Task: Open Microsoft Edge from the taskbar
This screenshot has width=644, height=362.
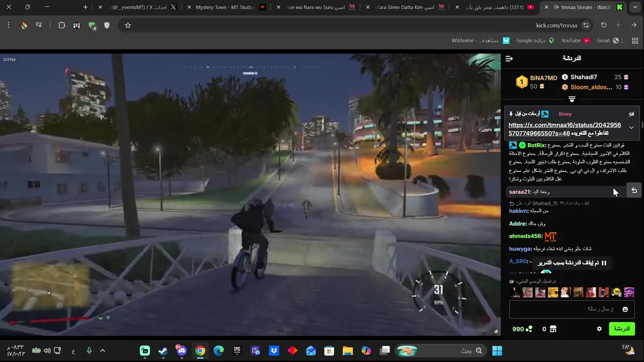Action: [218, 350]
